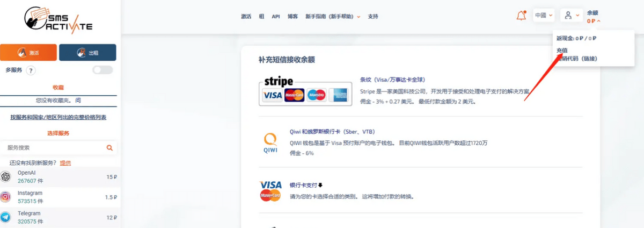Open the notification bell

pyautogui.click(x=521, y=16)
